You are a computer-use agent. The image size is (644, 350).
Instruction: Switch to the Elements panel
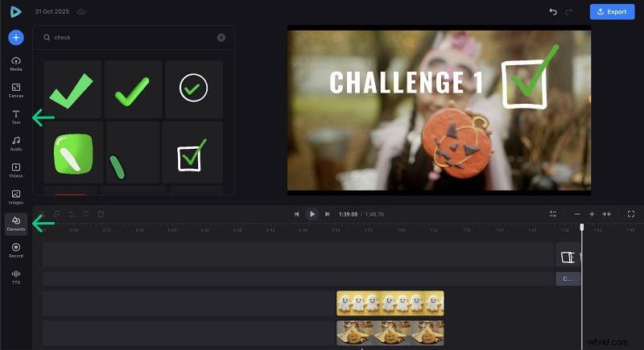click(16, 223)
